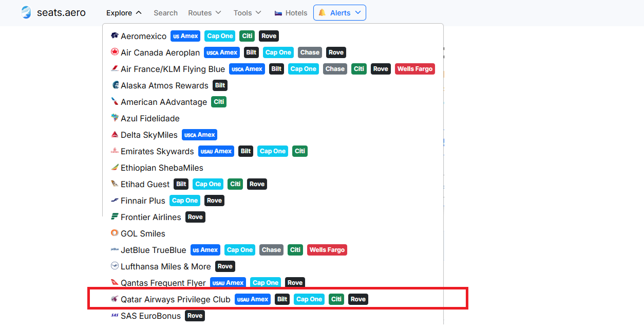Click the seats.aero brand name text
644x327 pixels.
point(61,12)
